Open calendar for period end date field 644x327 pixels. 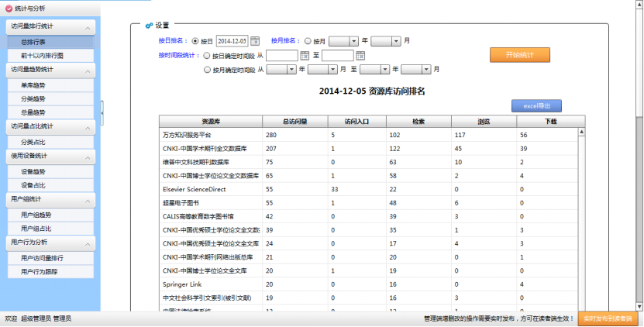coord(360,55)
